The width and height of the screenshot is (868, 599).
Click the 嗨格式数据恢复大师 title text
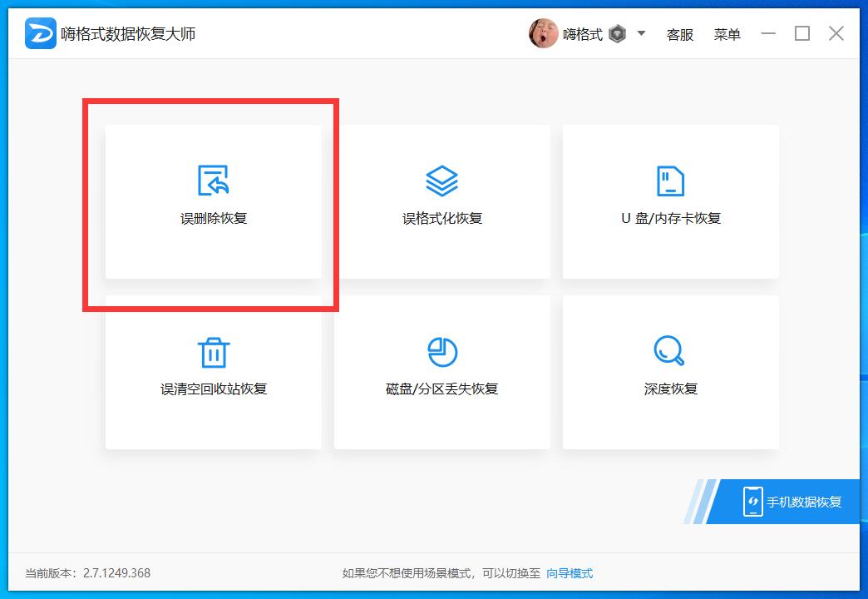point(128,34)
